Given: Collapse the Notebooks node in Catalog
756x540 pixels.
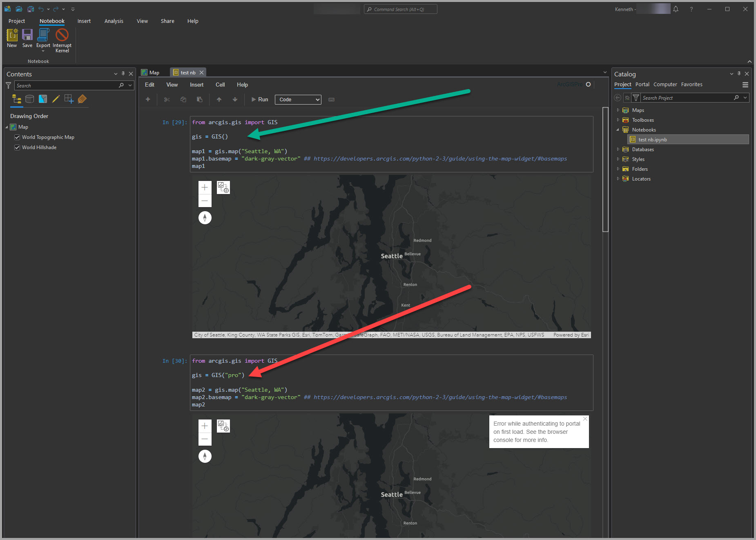Looking at the screenshot, I should point(618,130).
